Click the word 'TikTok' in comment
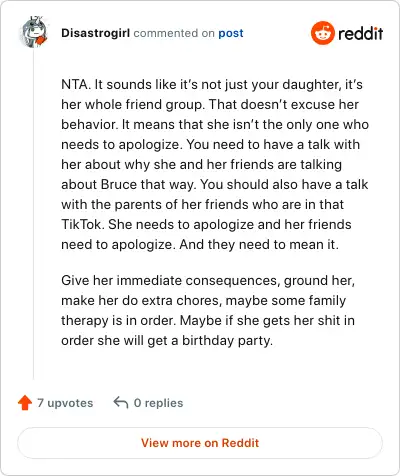 coord(81,224)
